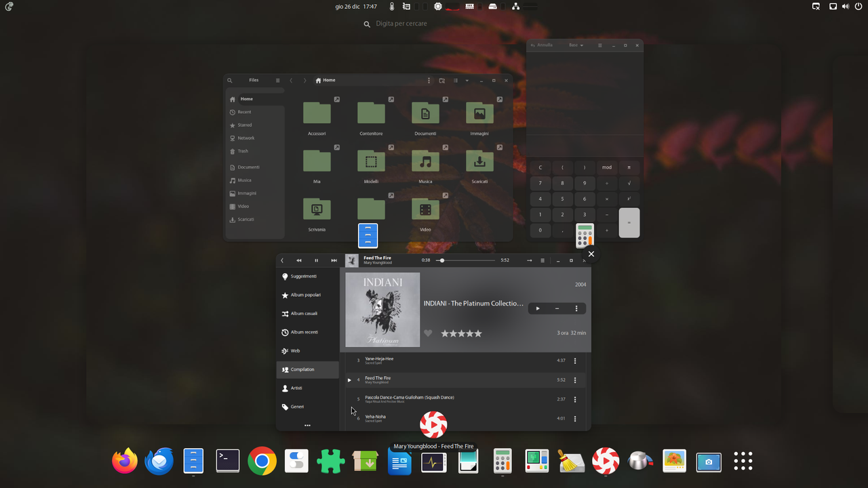Go back to previous track
Viewport: 868px width, 488px height.
tap(298, 260)
